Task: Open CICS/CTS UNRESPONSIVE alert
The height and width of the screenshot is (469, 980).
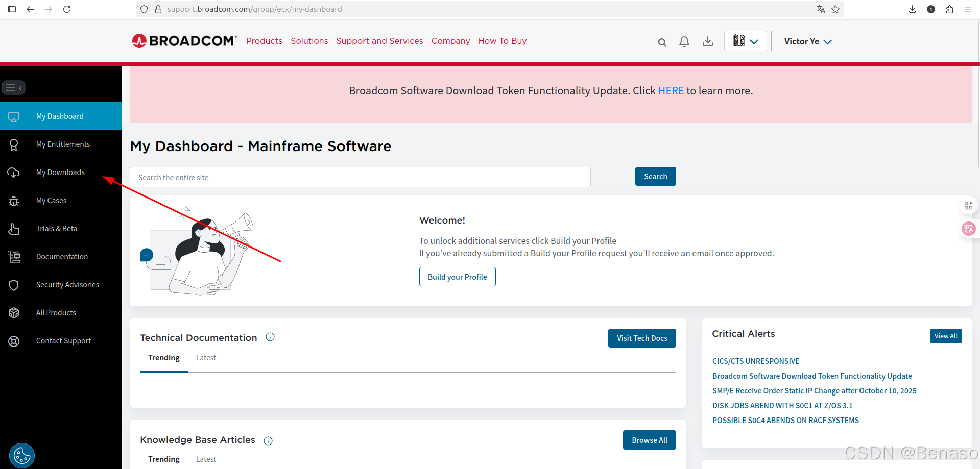Action: (756, 361)
